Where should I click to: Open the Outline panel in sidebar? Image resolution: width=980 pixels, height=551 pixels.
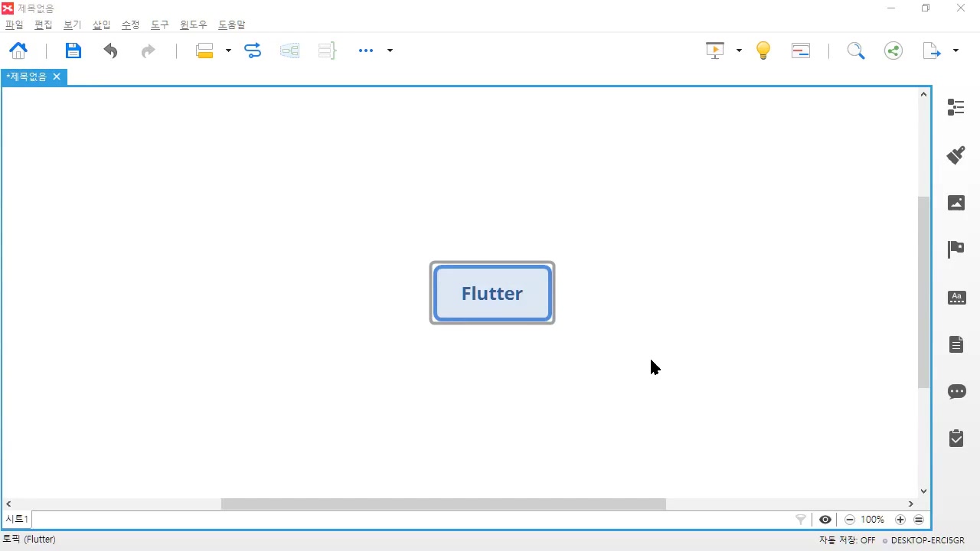tap(955, 107)
